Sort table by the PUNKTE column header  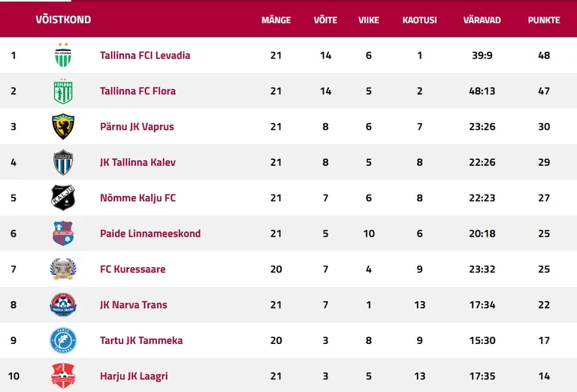click(x=544, y=20)
